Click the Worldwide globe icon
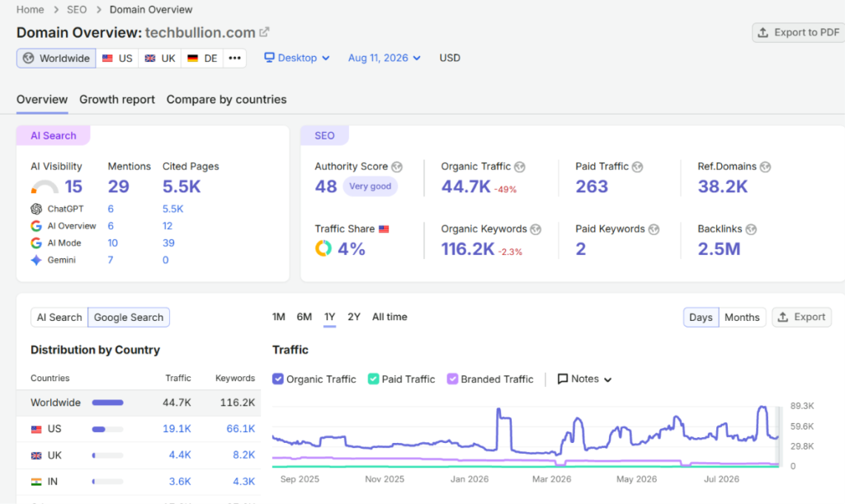The width and height of the screenshot is (845, 504). pyautogui.click(x=29, y=58)
